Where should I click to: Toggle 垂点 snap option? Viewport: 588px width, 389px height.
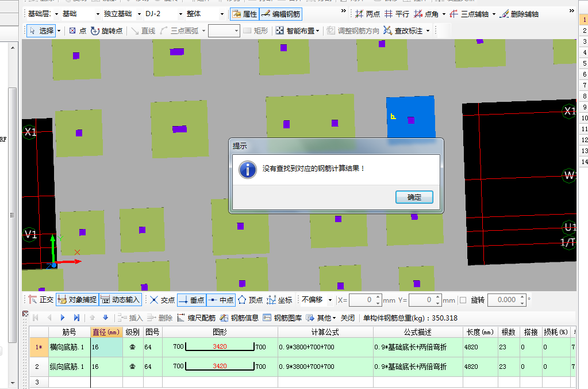pyautogui.click(x=191, y=300)
